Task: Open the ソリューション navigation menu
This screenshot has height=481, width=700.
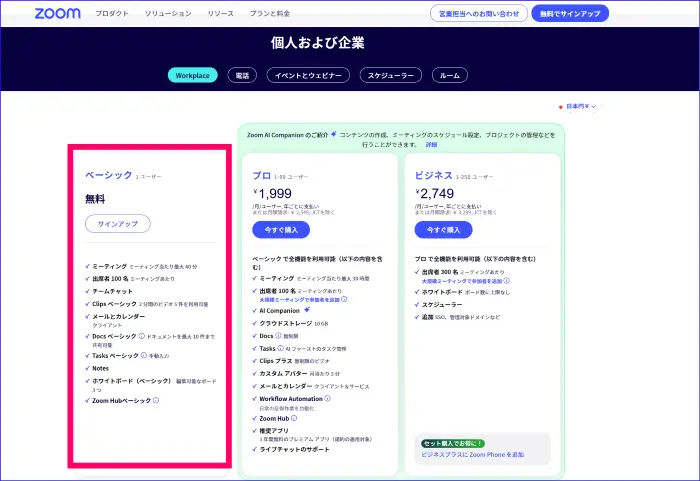Action: tap(168, 13)
